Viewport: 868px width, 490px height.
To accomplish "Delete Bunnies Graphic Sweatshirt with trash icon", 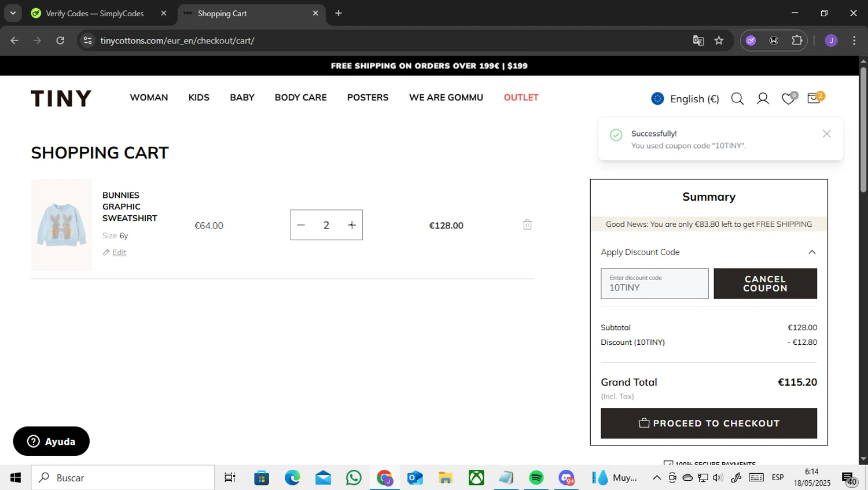I will coord(527,224).
